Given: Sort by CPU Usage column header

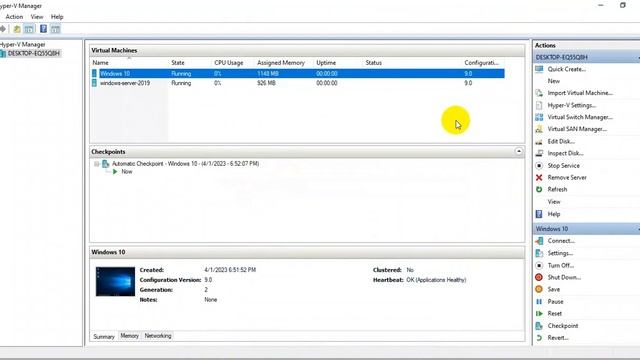Looking at the screenshot, I should point(233,63).
